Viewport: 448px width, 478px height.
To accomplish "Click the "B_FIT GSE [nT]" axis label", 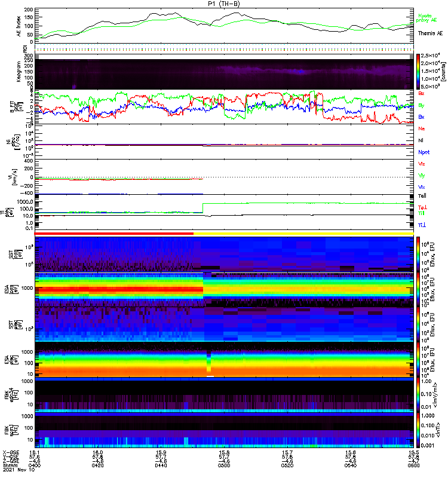I will pos(17,107).
